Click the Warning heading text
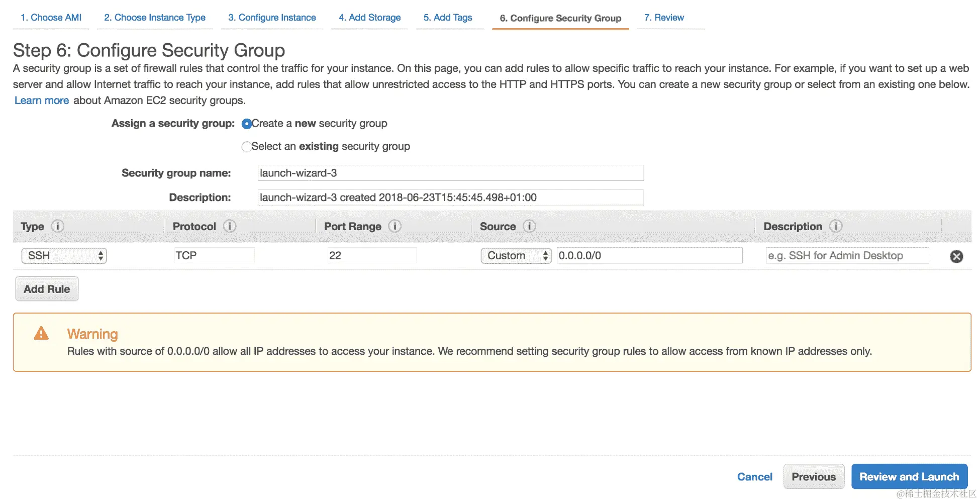 (92, 334)
